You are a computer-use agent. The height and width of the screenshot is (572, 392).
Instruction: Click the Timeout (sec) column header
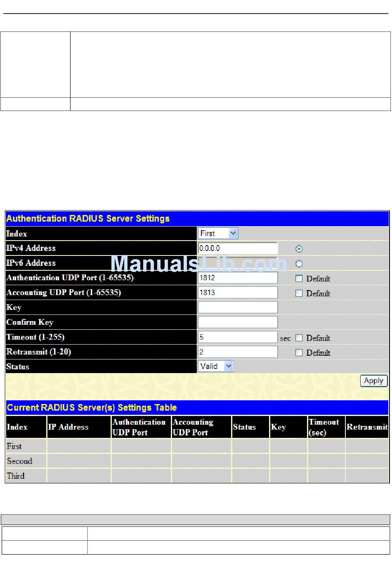(x=326, y=427)
